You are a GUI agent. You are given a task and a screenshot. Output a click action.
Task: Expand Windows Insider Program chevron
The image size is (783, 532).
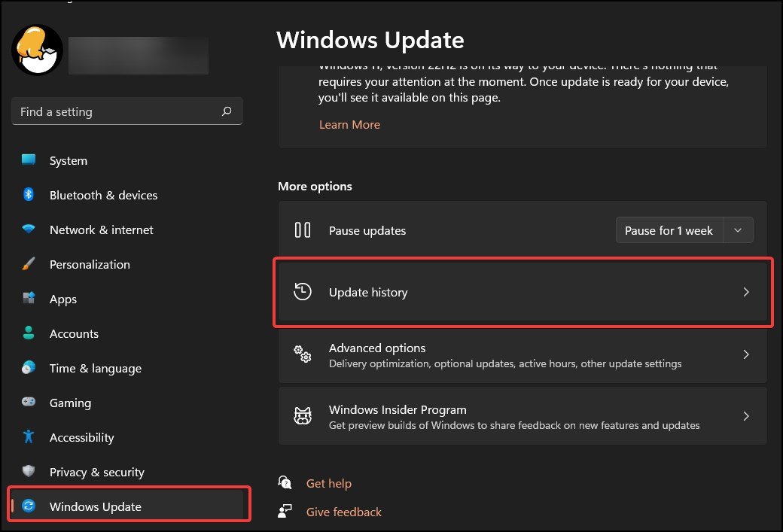[x=745, y=416]
